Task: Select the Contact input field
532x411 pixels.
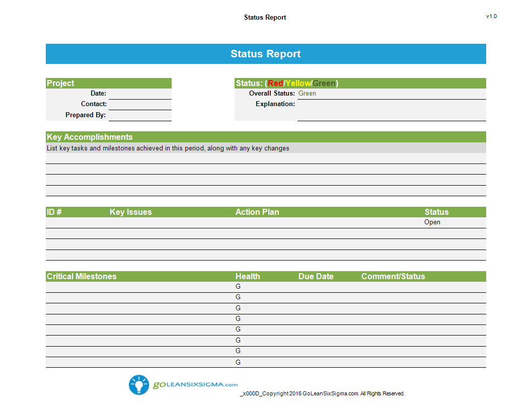Action: point(140,105)
